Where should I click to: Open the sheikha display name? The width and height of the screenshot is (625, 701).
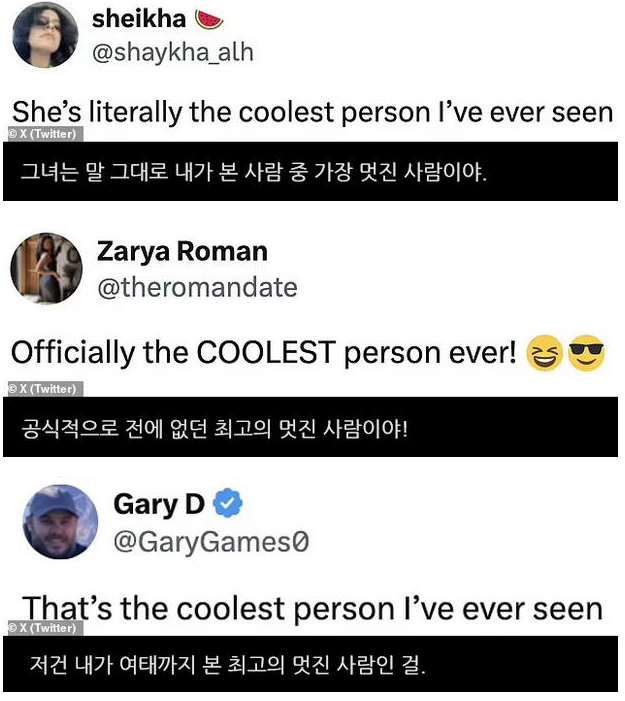pos(138,19)
